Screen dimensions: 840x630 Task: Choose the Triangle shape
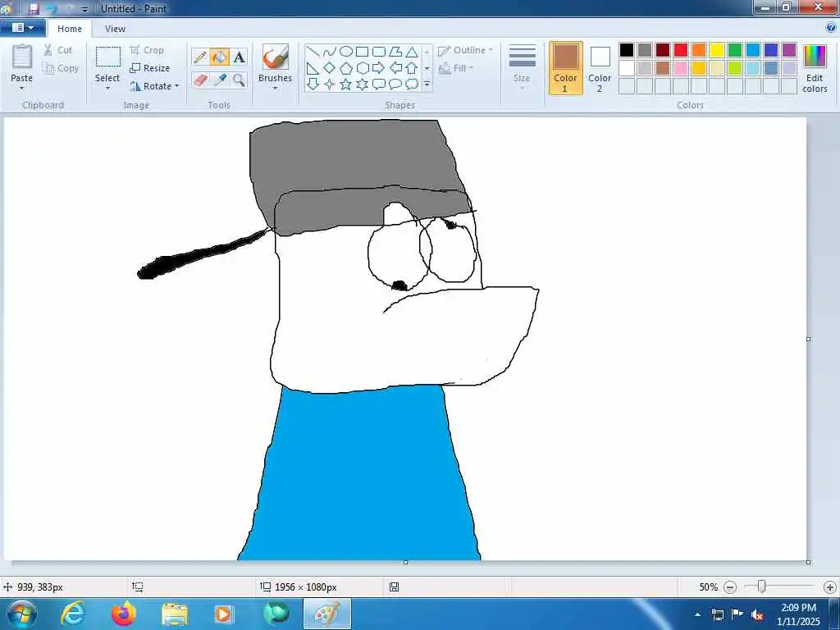click(412, 52)
